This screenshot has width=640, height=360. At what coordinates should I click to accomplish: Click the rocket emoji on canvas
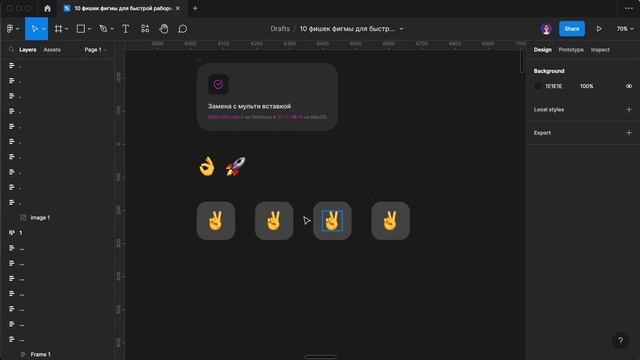pos(236,166)
